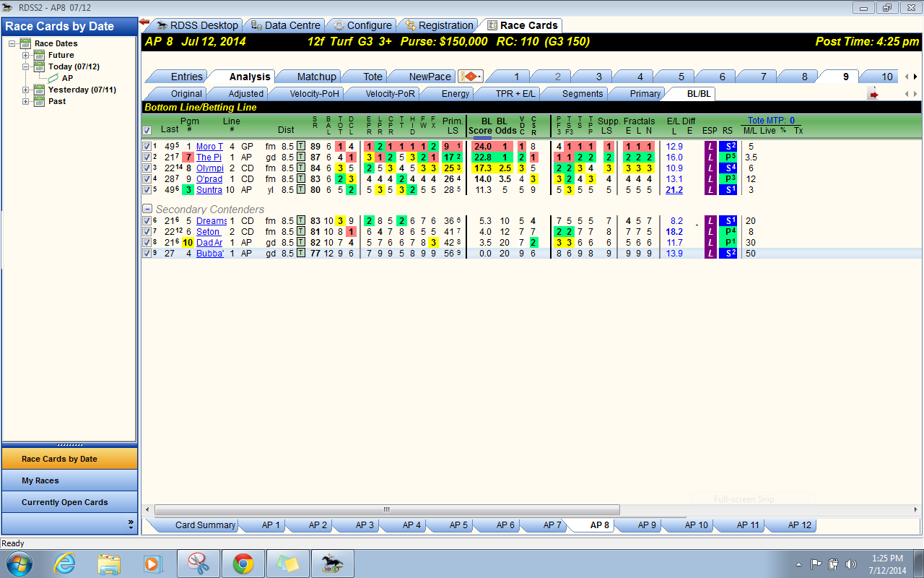This screenshot has width=924, height=578.
Task: Open the Snipping Tool in the taskbar
Action: point(198,564)
